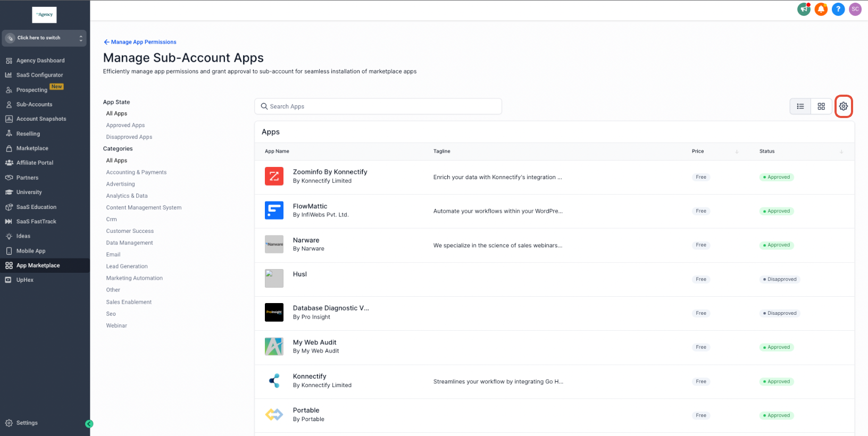Open the notifications bell icon
The image size is (868, 436).
click(x=821, y=9)
